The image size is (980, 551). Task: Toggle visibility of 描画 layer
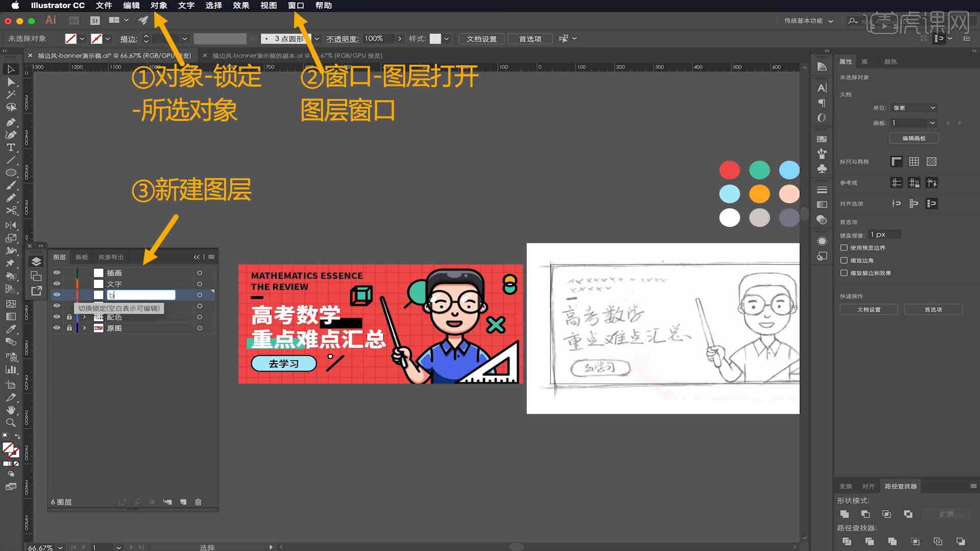[x=57, y=272]
